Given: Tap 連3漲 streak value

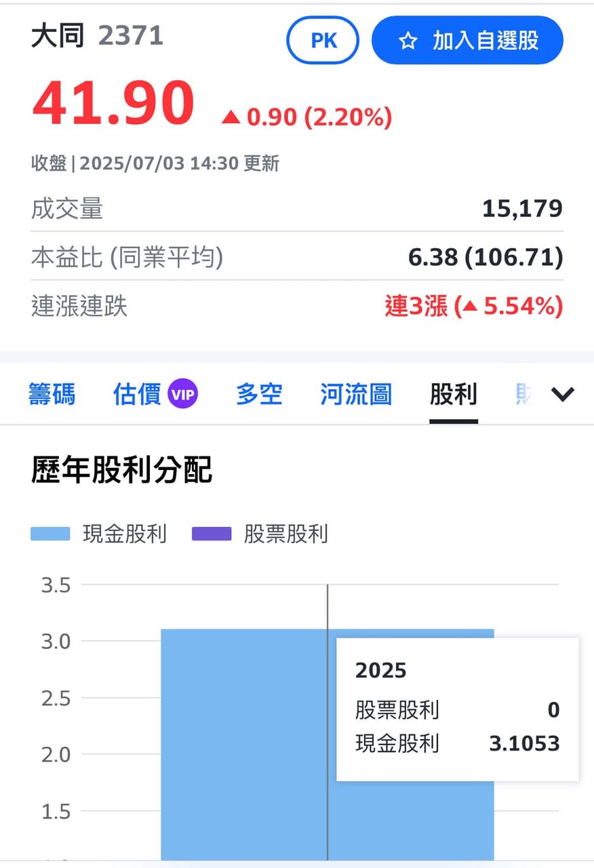Looking at the screenshot, I should tap(474, 307).
